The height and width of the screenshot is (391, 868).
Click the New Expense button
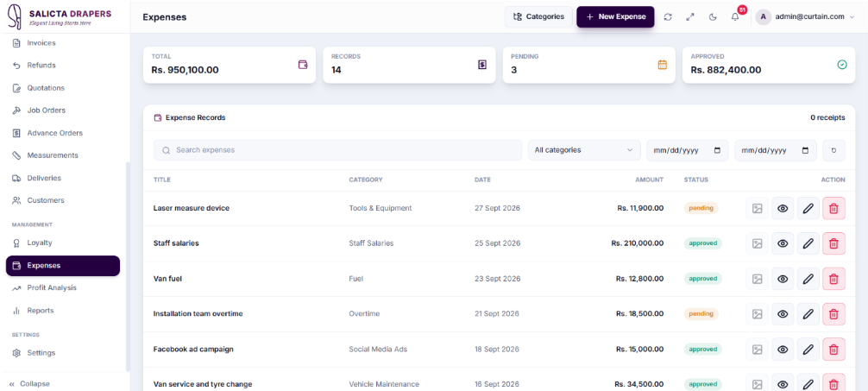(x=615, y=16)
